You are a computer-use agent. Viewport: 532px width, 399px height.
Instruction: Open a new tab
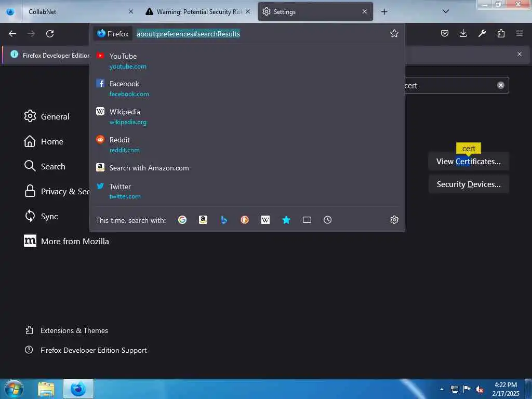pyautogui.click(x=384, y=12)
